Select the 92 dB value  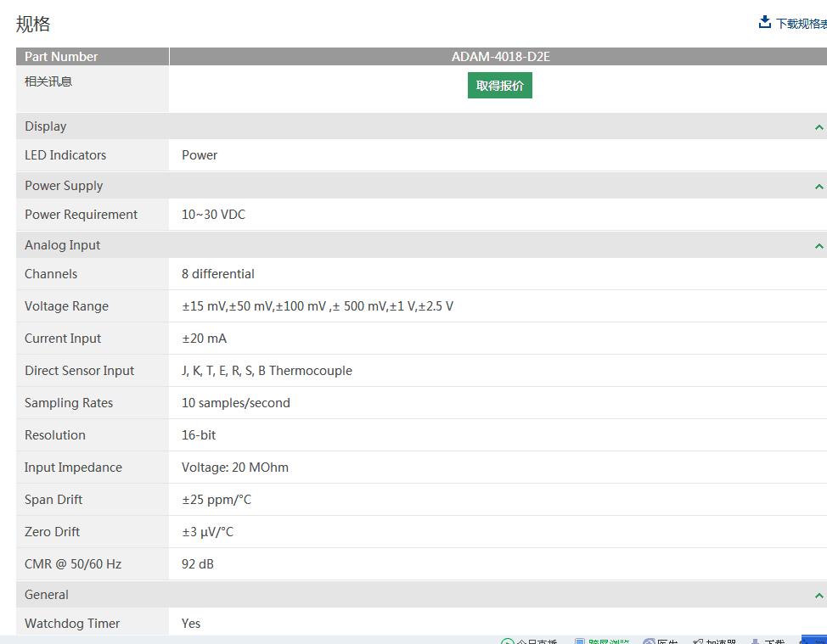click(x=198, y=564)
